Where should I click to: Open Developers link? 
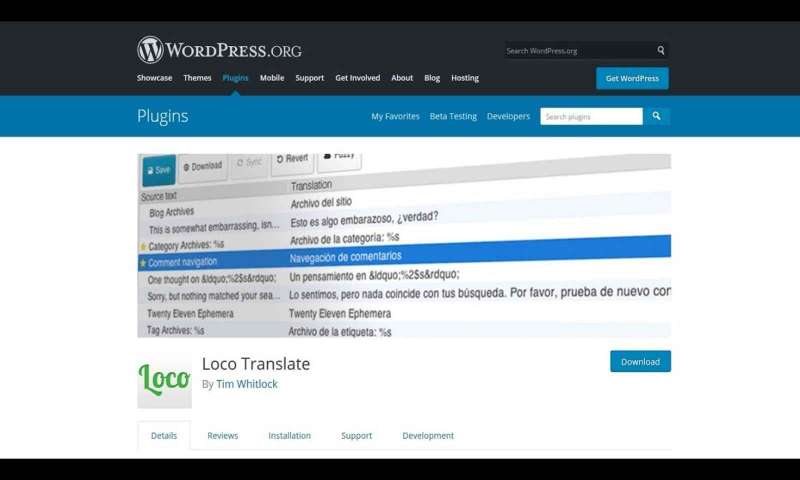[508, 116]
